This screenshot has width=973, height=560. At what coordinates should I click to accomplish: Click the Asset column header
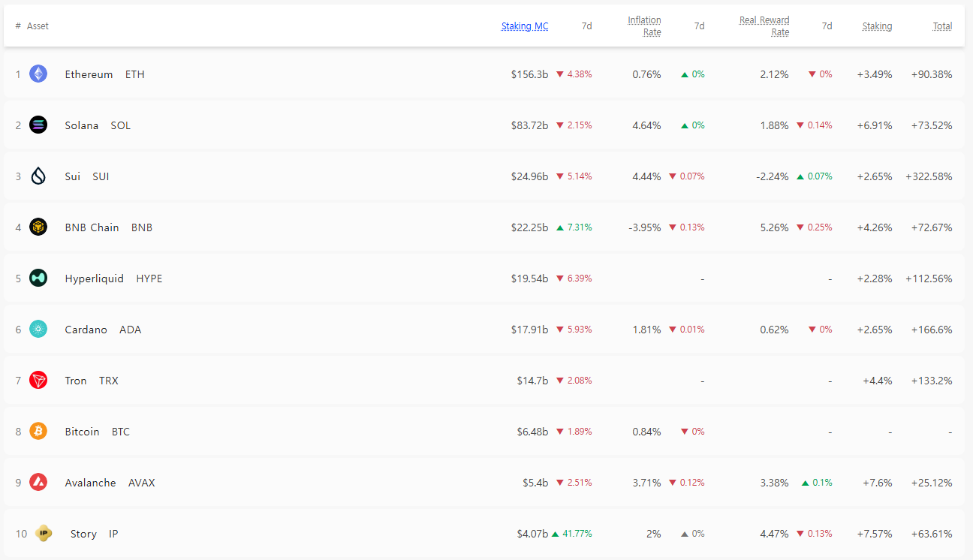(x=38, y=26)
